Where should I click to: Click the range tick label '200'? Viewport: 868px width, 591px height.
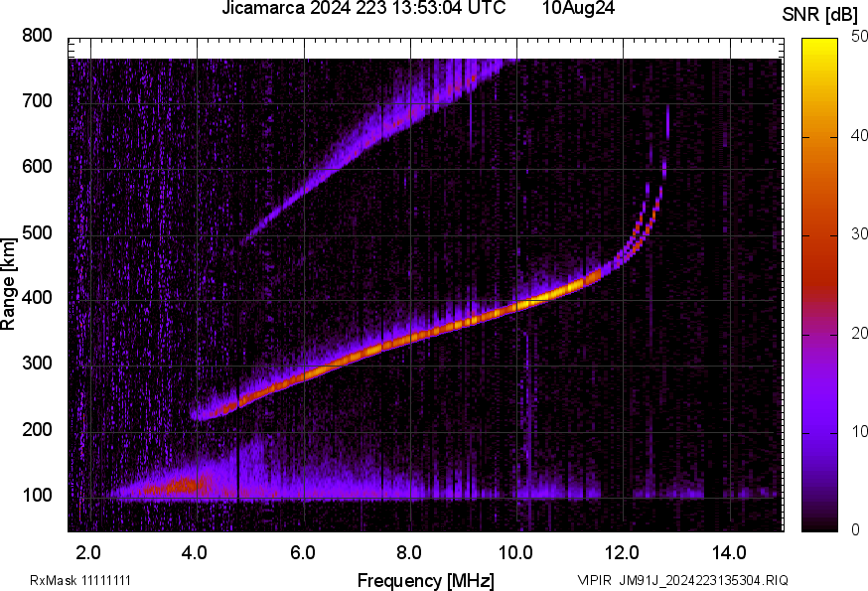click(x=37, y=429)
